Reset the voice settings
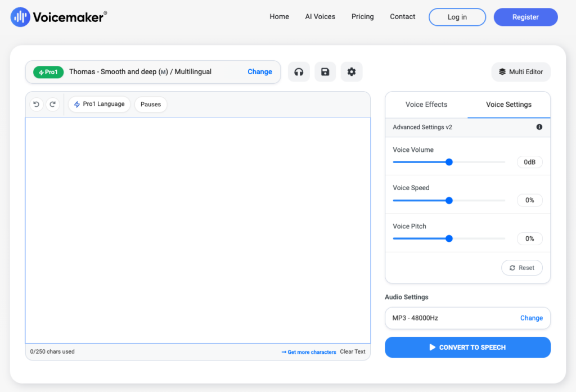Screen dimensions: 576x392 pyautogui.click(x=521, y=268)
